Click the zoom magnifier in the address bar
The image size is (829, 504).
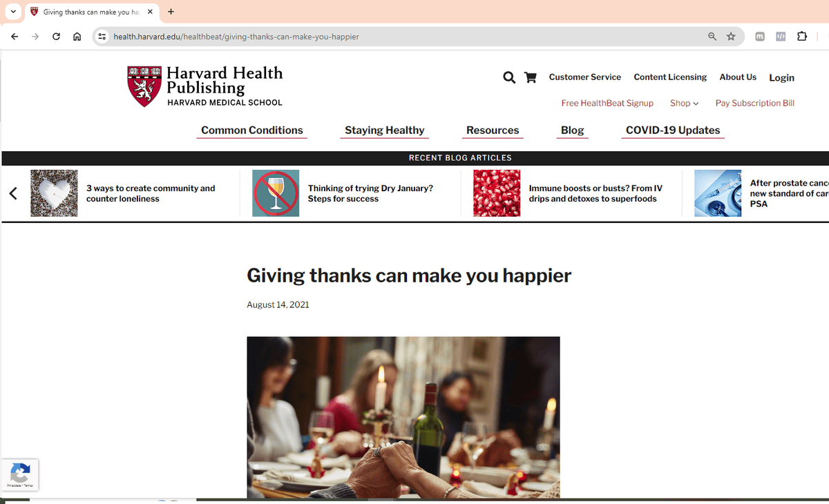pos(712,37)
